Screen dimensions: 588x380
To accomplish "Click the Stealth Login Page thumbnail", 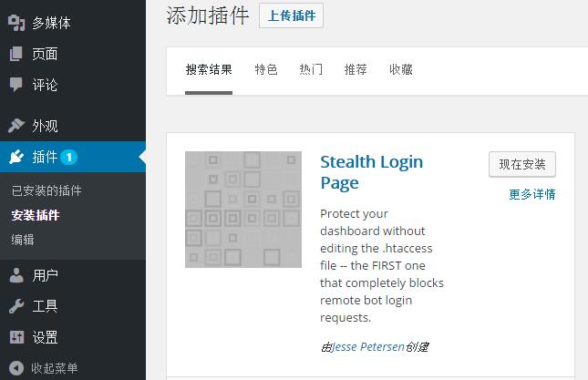I will 243,210.
